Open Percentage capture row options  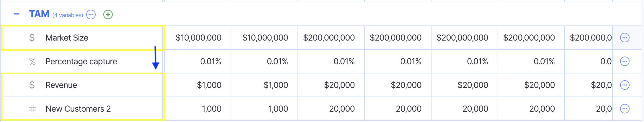(625, 61)
